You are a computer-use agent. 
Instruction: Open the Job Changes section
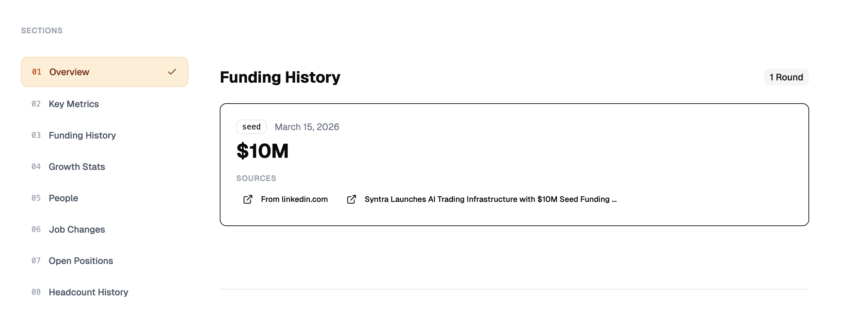click(x=77, y=229)
